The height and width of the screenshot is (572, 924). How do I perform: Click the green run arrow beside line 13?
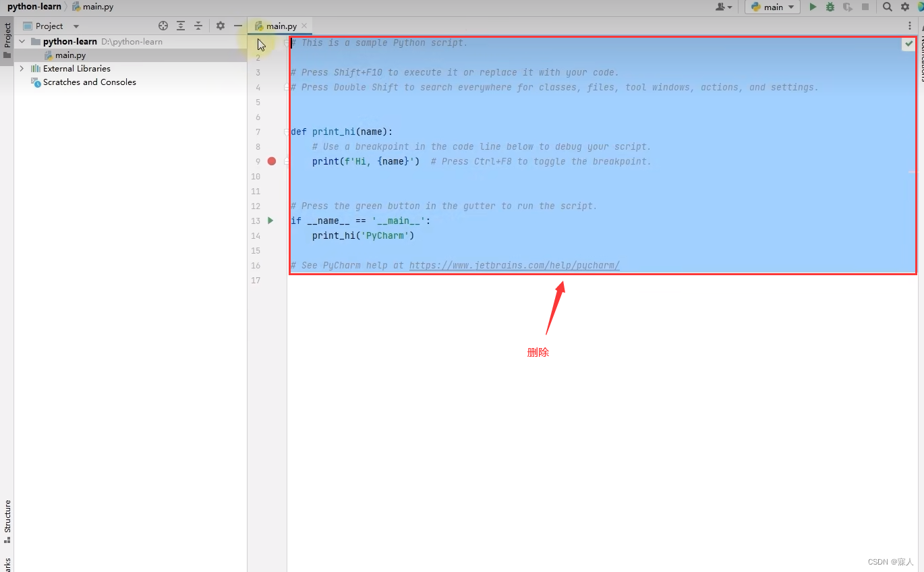pyautogui.click(x=270, y=221)
